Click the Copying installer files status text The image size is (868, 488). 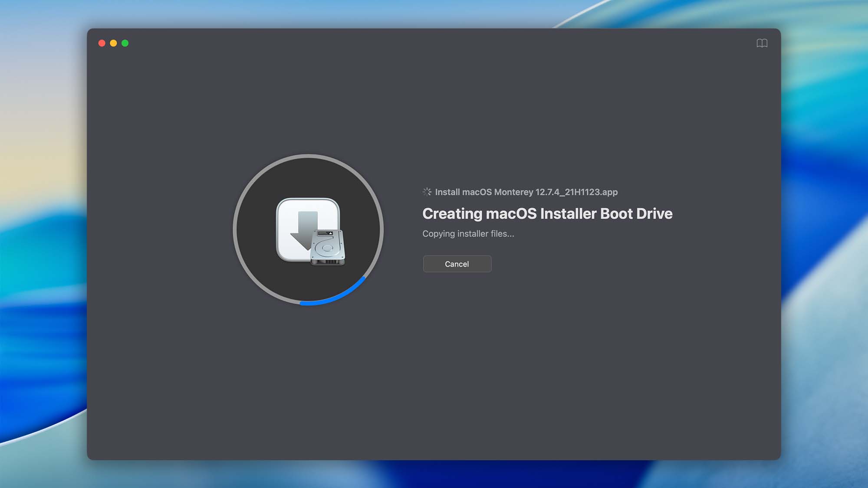tap(468, 233)
